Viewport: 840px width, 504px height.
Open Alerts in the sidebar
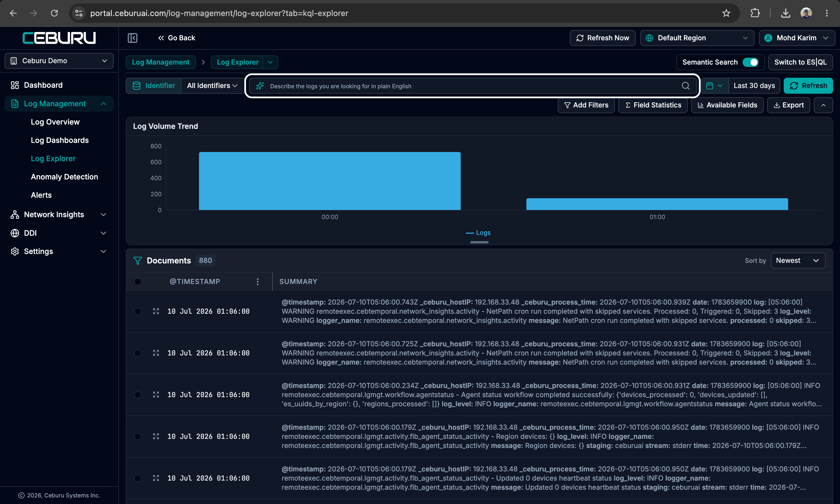(41, 195)
